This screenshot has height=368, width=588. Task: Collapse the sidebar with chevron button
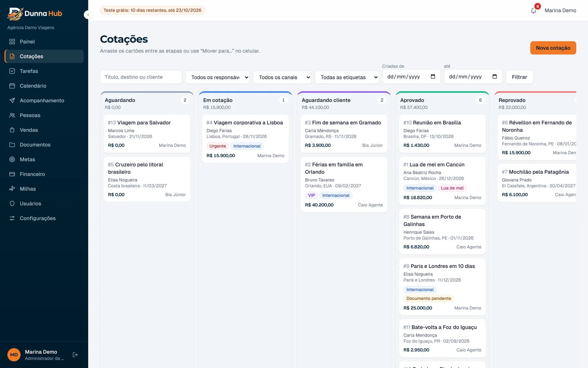click(x=88, y=15)
